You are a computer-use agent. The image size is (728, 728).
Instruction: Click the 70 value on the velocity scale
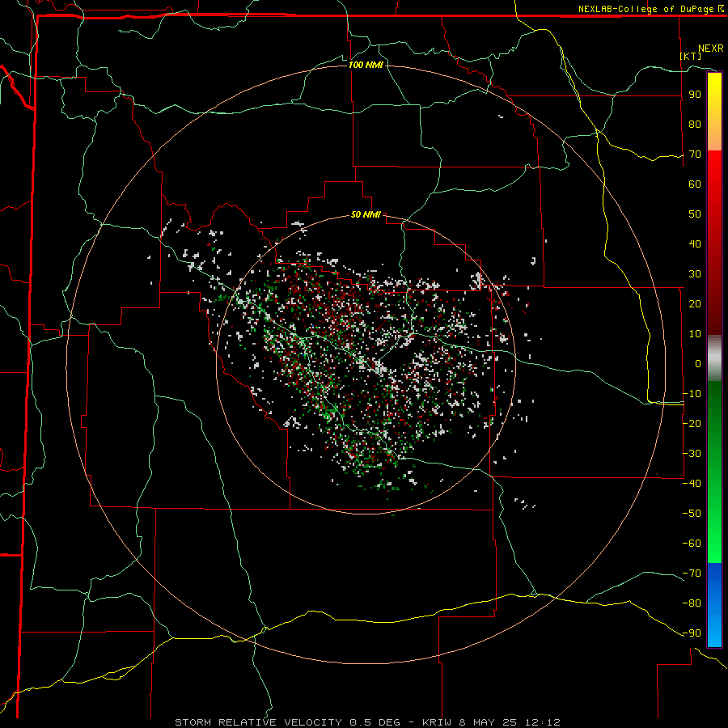[695, 154]
